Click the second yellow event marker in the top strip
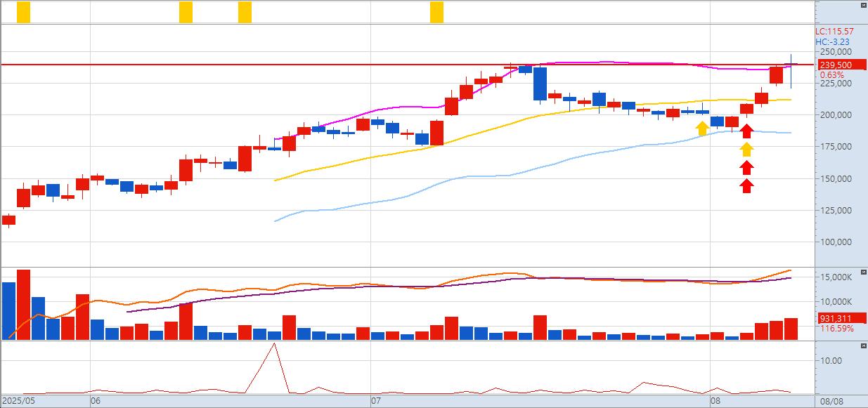The image size is (868, 408). (x=186, y=12)
